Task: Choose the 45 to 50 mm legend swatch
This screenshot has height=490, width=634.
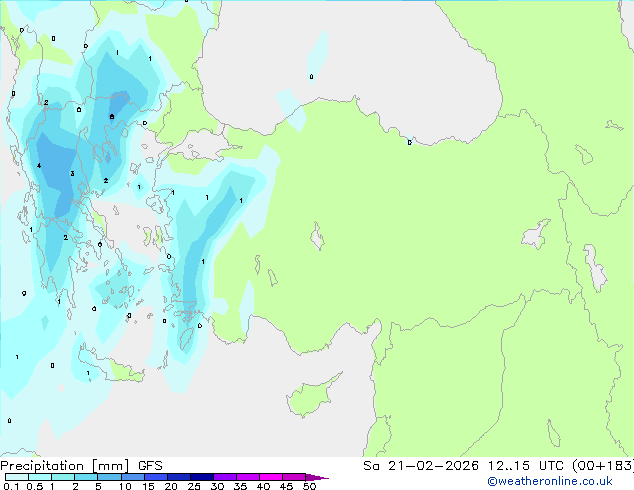Action: pos(294,477)
